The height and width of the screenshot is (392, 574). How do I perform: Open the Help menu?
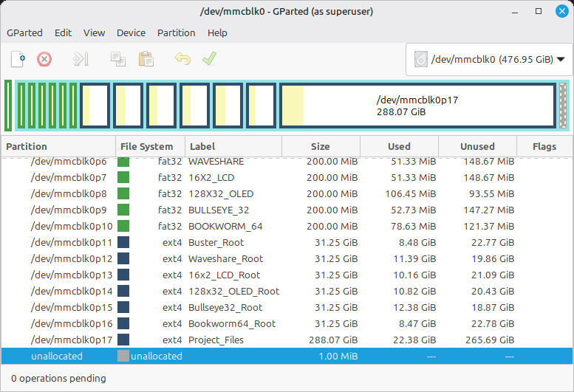217,33
